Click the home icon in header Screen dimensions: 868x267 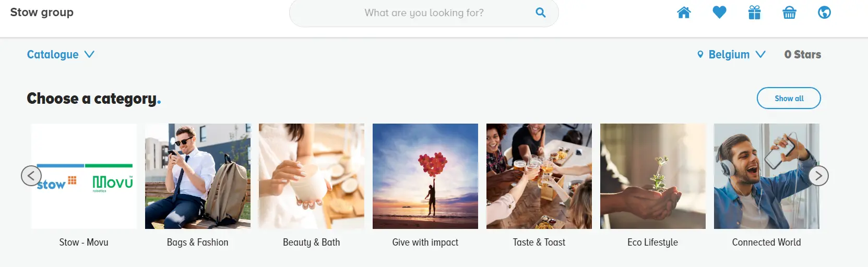[x=684, y=13]
